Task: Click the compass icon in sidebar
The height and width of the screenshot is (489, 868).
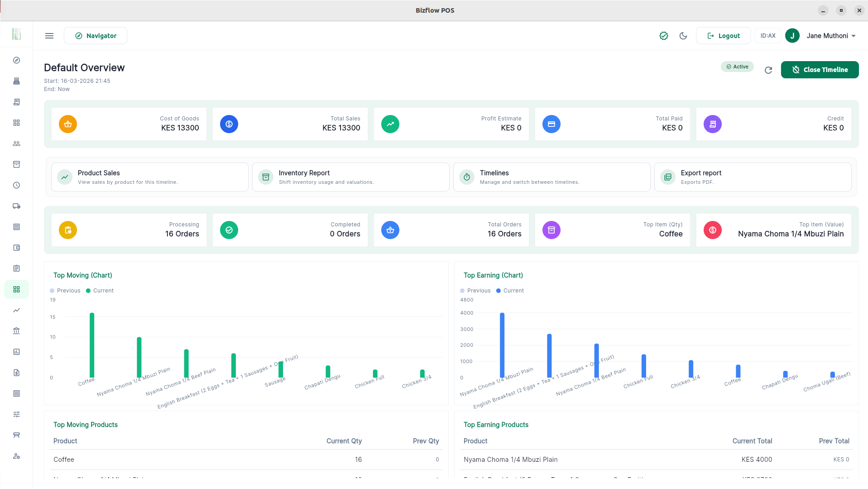Action: (x=17, y=60)
